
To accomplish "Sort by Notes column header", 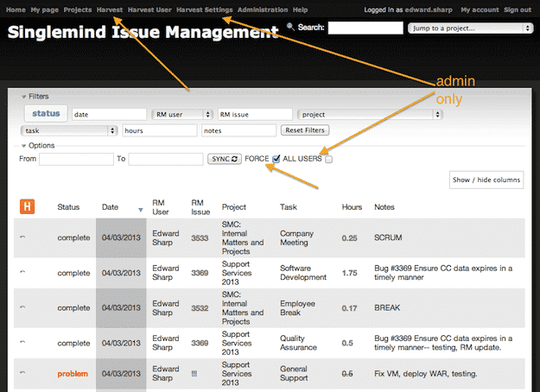I will click(384, 207).
